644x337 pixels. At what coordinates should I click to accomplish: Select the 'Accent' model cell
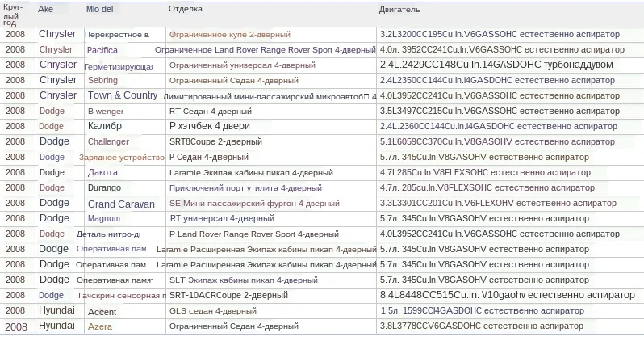[x=102, y=312]
